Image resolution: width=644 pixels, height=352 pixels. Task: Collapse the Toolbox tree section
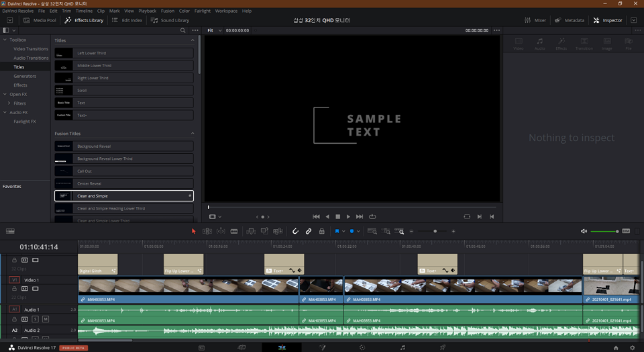(5, 40)
